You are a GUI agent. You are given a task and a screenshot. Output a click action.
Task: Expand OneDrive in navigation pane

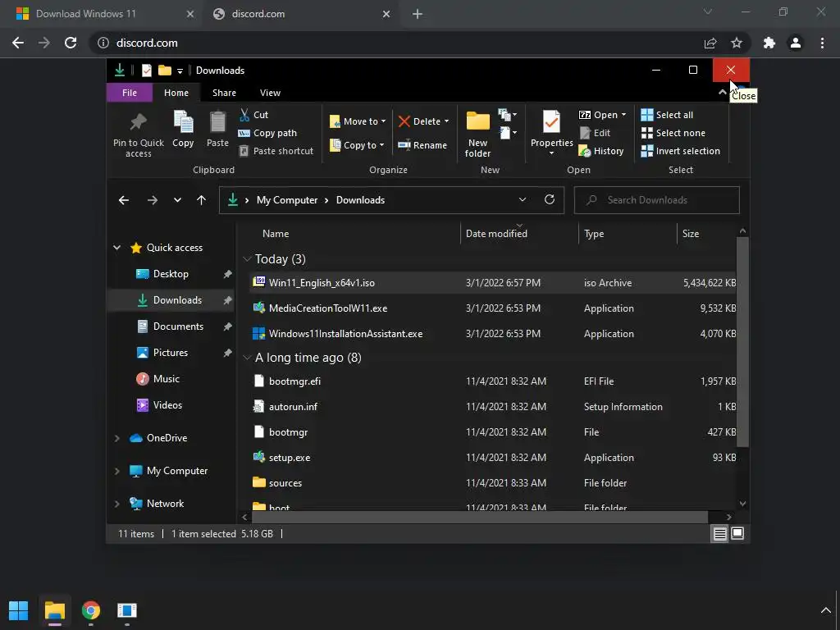click(116, 438)
